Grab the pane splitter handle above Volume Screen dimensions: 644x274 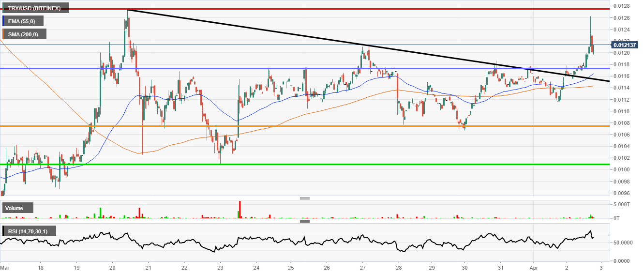[305, 198]
